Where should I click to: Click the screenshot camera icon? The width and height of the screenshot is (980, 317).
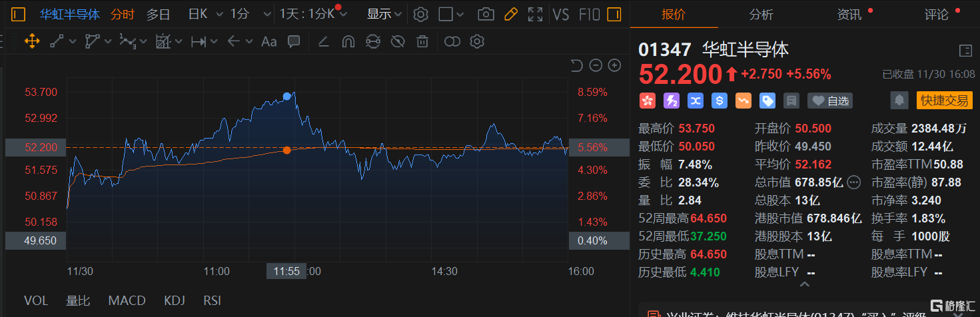point(487,14)
